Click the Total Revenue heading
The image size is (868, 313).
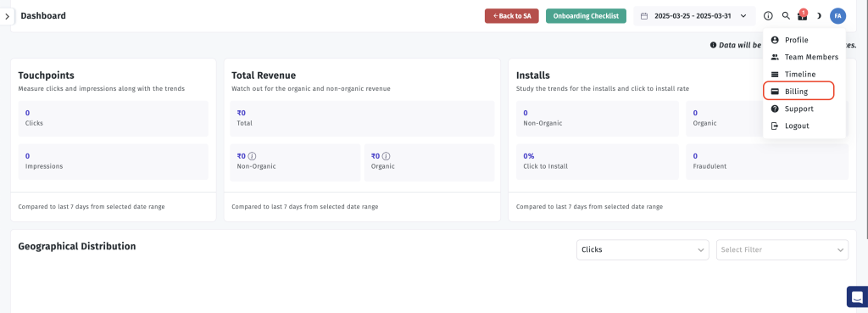(x=264, y=75)
